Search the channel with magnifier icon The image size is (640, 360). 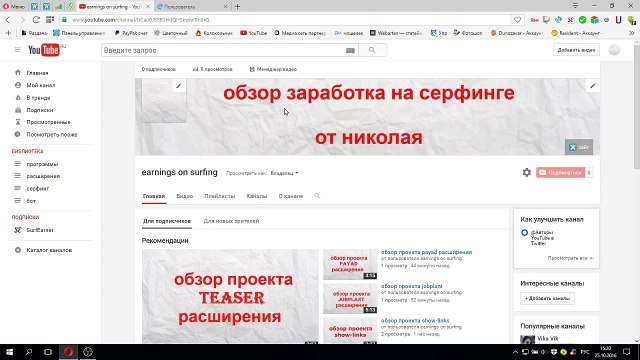317,196
